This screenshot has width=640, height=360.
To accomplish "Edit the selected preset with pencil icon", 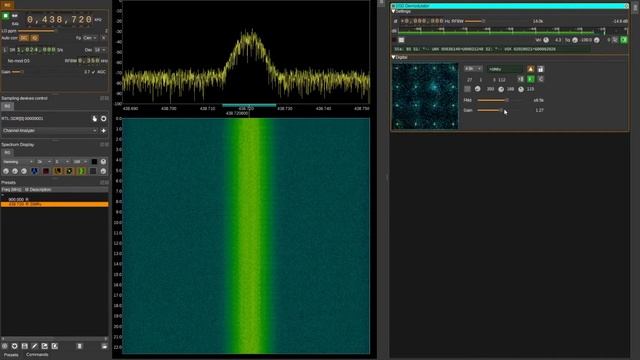I will click(35, 346).
